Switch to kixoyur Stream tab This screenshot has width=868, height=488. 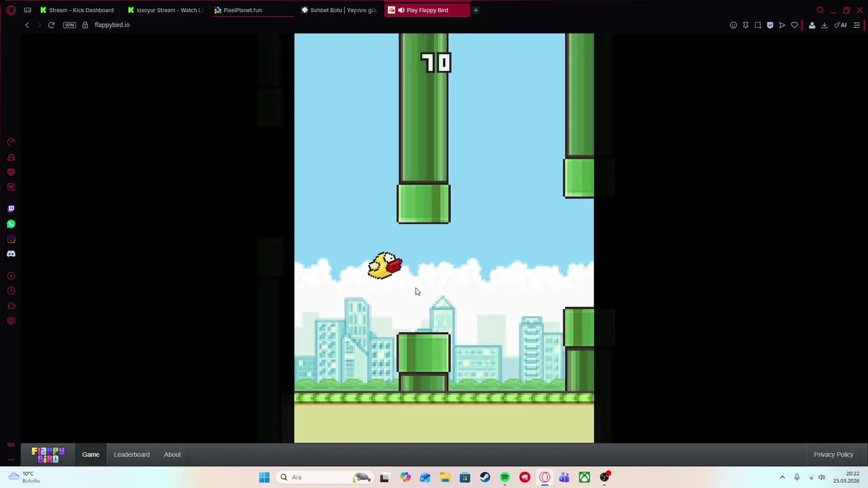(165, 10)
